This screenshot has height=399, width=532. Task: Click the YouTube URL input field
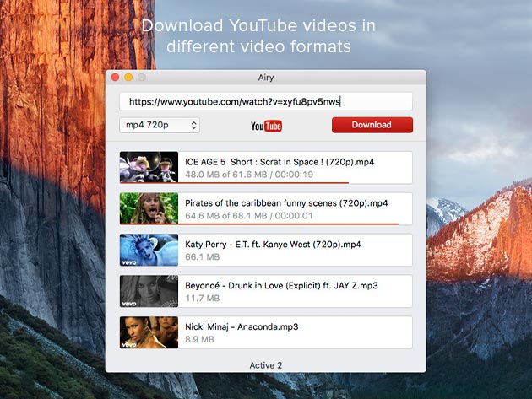click(x=266, y=102)
